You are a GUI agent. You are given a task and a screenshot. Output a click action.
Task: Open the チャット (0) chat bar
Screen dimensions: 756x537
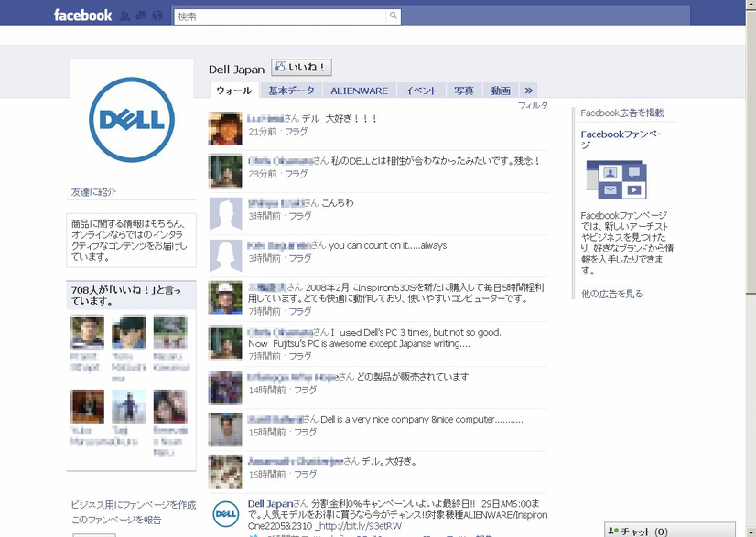point(670,531)
